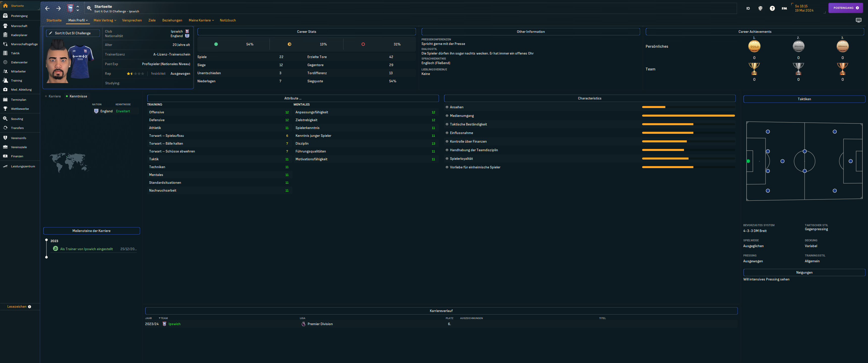
Task: Click the Ipswich club badge in header
Action: pos(70,8)
